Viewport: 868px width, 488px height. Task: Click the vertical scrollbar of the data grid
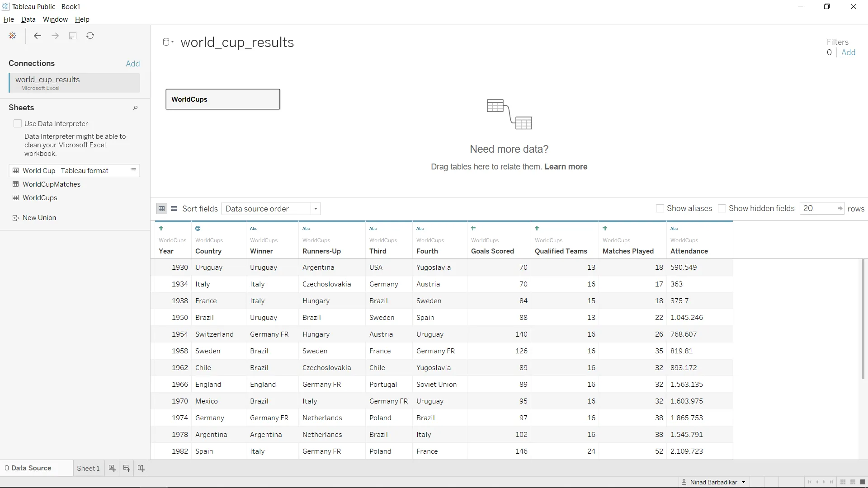pos(863,319)
